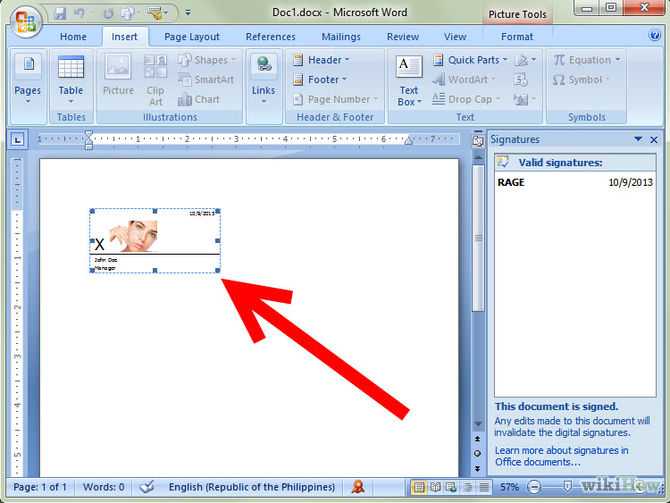Open the Page Number dropdown
The width and height of the screenshot is (670, 503).
tap(336, 100)
